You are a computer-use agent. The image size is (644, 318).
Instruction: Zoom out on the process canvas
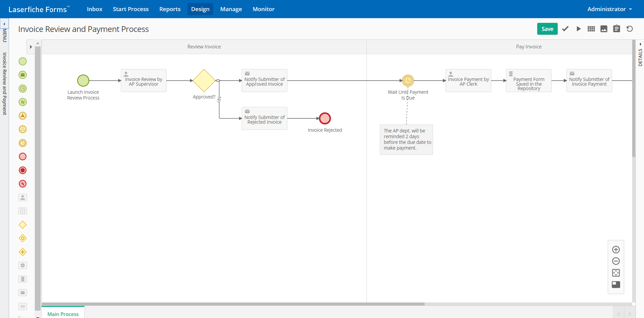tap(616, 261)
